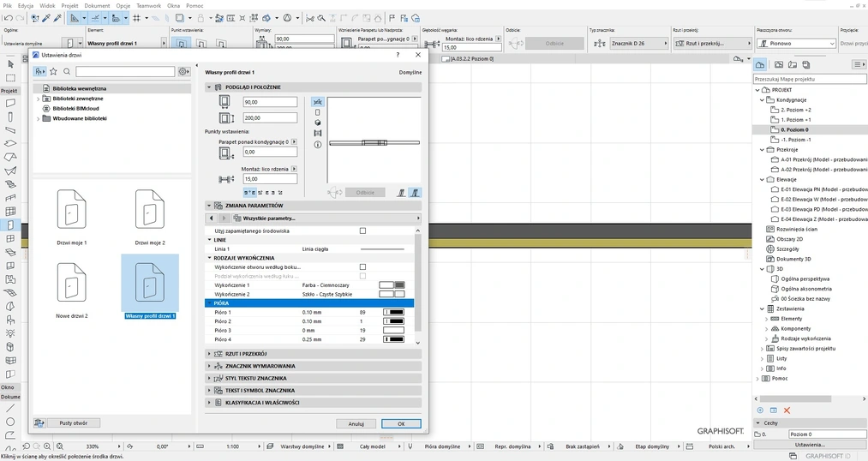Open the Plik menu
The width and height of the screenshot is (868, 461).
7,5
